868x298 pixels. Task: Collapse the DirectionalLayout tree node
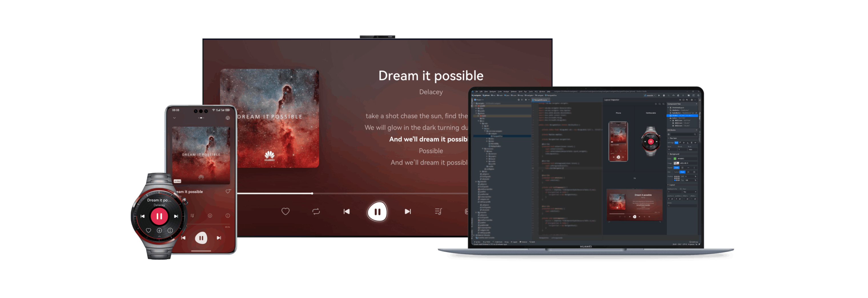[x=668, y=108]
